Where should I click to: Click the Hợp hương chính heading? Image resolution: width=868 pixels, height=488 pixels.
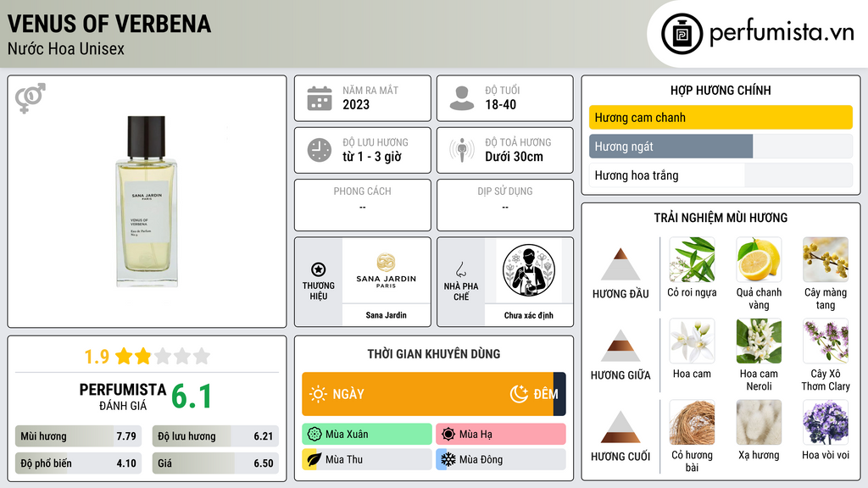coord(721,90)
